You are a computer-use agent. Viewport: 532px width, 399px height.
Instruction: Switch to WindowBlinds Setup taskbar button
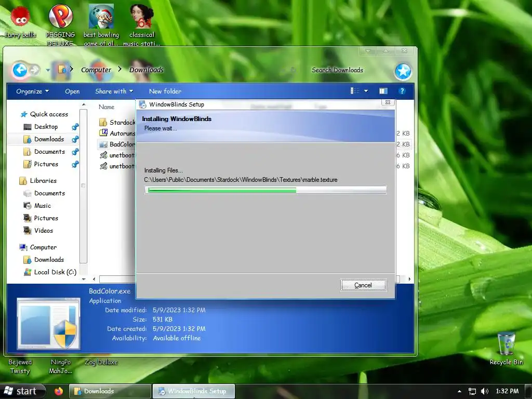click(193, 391)
